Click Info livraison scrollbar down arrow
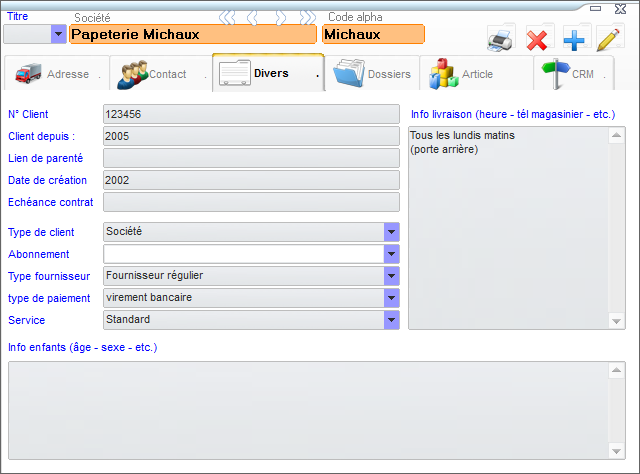Image resolution: width=640 pixels, height=474 pixels. coord(617,321)
